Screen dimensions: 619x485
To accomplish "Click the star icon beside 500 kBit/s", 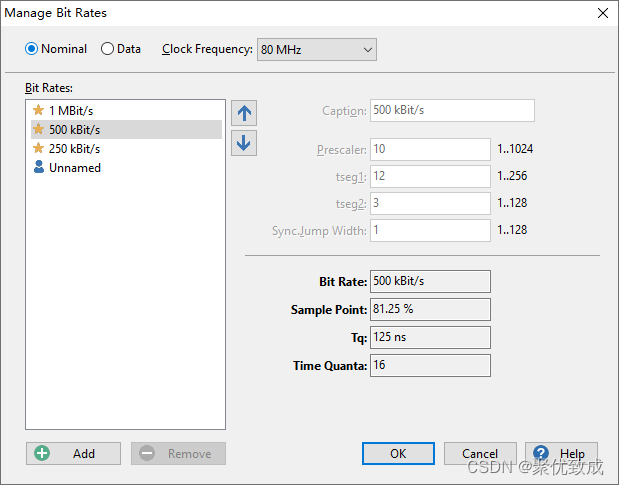I will pyautogui.click(x=38, y=129).
